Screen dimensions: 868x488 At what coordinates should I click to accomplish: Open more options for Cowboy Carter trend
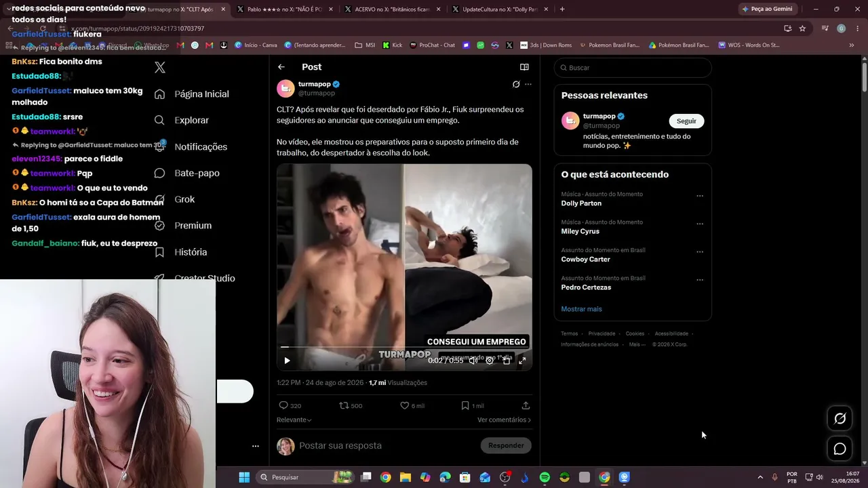(700, 252)
